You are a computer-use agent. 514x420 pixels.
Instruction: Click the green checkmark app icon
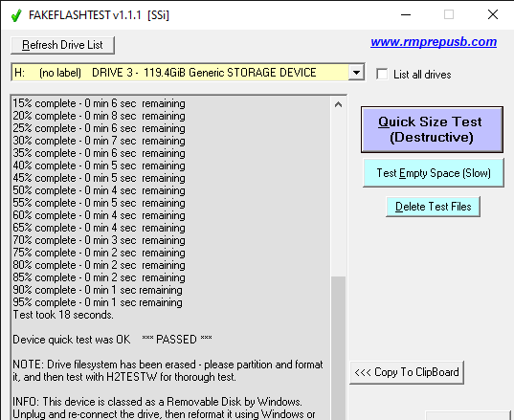click(16, 15)
